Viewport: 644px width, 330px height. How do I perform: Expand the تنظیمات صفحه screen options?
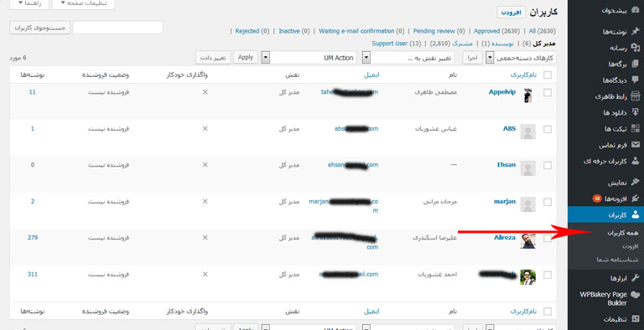[83, 3]
